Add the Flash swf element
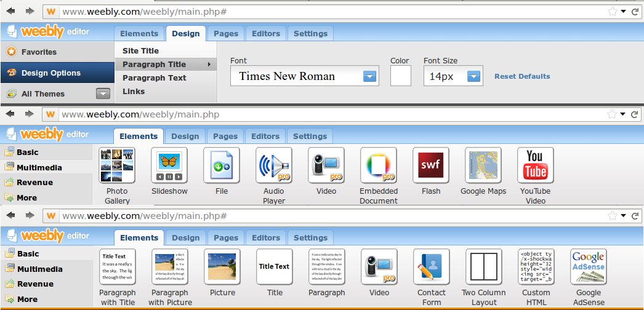Screen dimensions: 644x310 coord(431,165)
